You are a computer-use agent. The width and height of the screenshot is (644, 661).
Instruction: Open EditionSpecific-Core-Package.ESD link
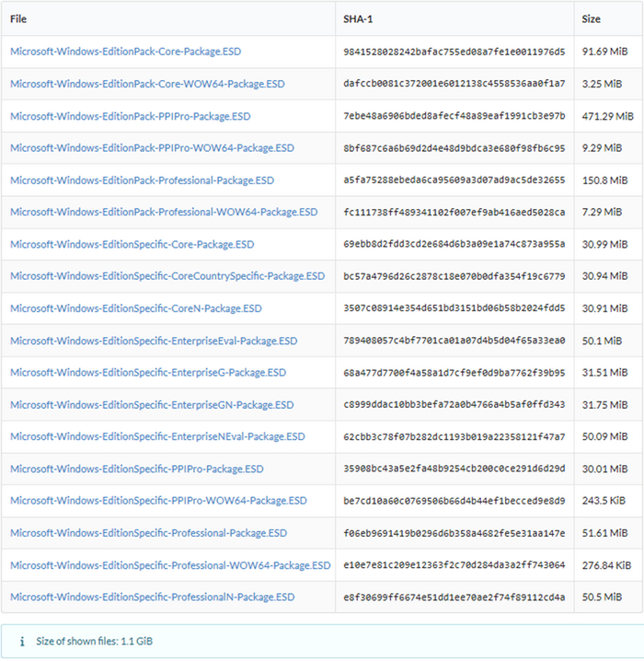(x=132, y=245)
